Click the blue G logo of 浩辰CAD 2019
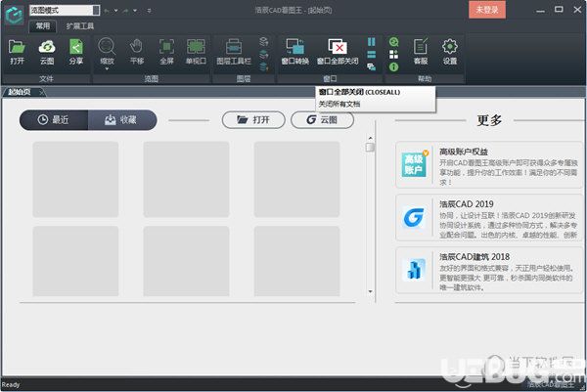587x392 pixels. coord(414,217)
